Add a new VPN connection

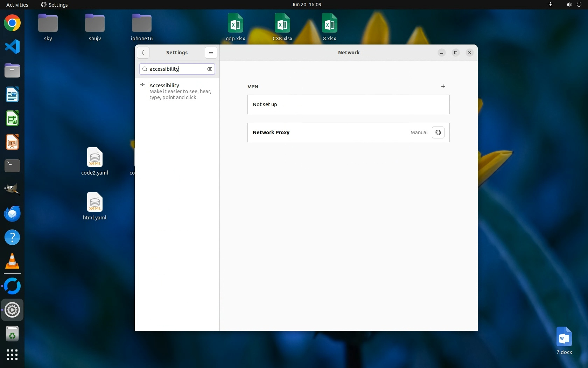click(x=443, y=86)
